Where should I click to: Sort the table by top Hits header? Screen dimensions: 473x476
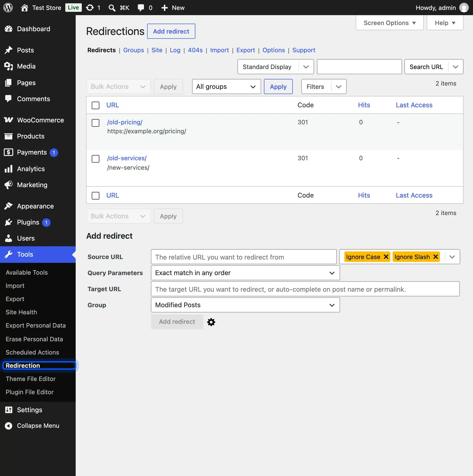(x=364, y=105)
